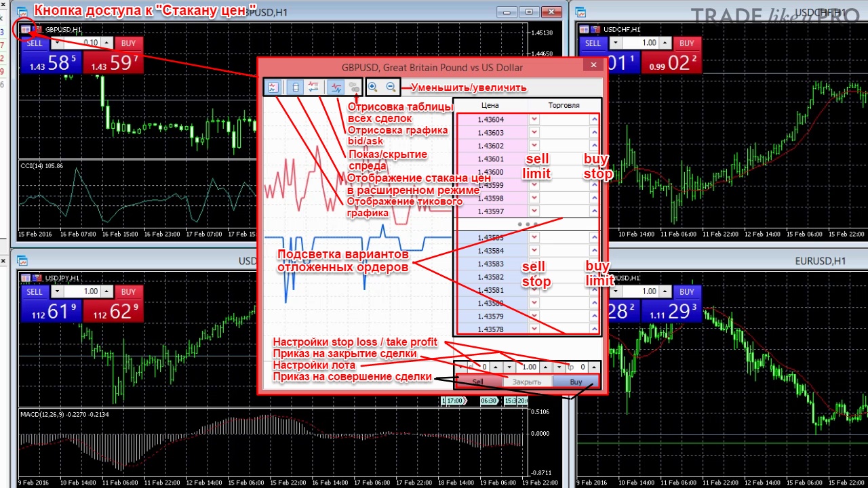This screenshot has width=868, height=488.
Task: Place sell limit at 1.43597 red arrow
Action: [x=534, y=211]
